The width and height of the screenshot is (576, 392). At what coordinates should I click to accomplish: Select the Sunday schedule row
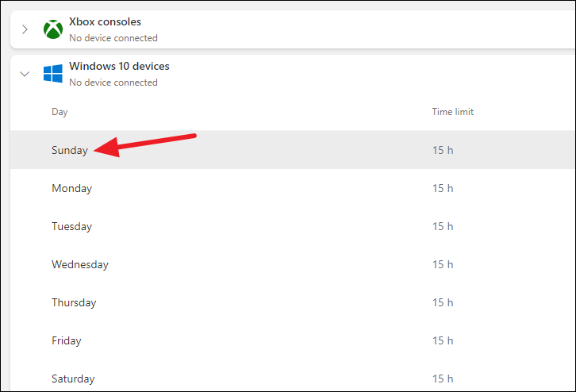coord(293,150)
